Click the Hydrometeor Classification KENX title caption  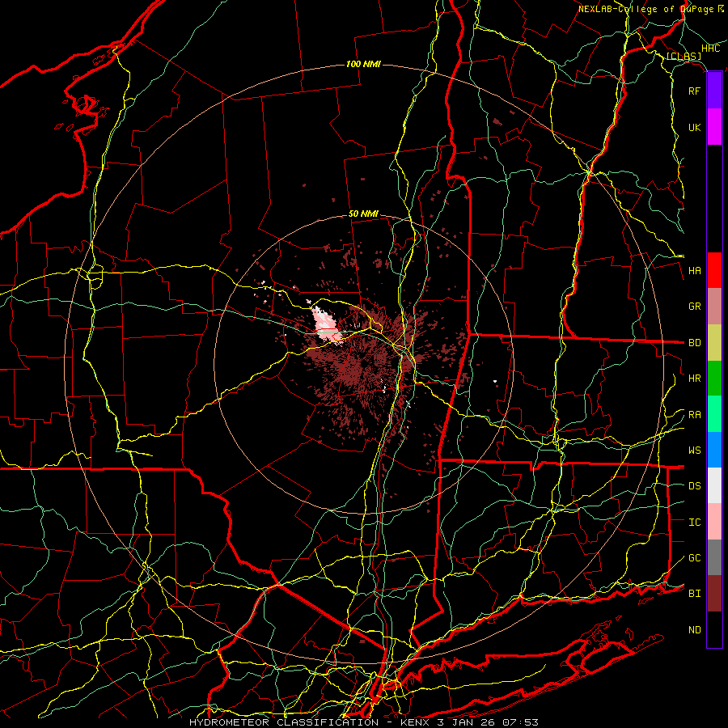[x=364, y=722]
